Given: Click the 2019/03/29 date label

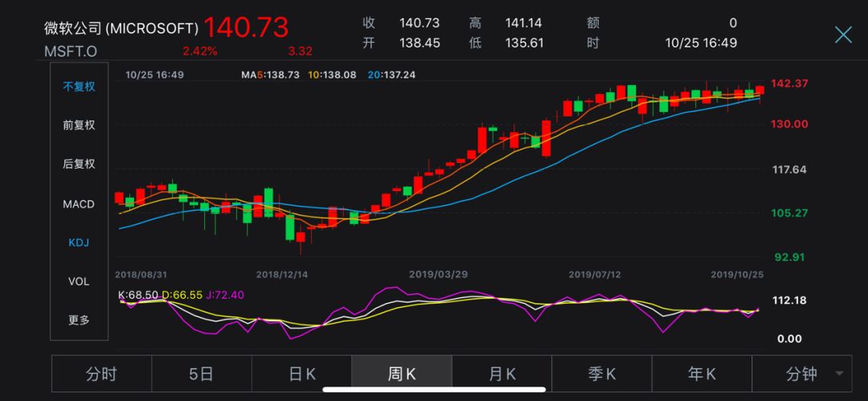Looking at the screenshot, I should pos(438,274).
